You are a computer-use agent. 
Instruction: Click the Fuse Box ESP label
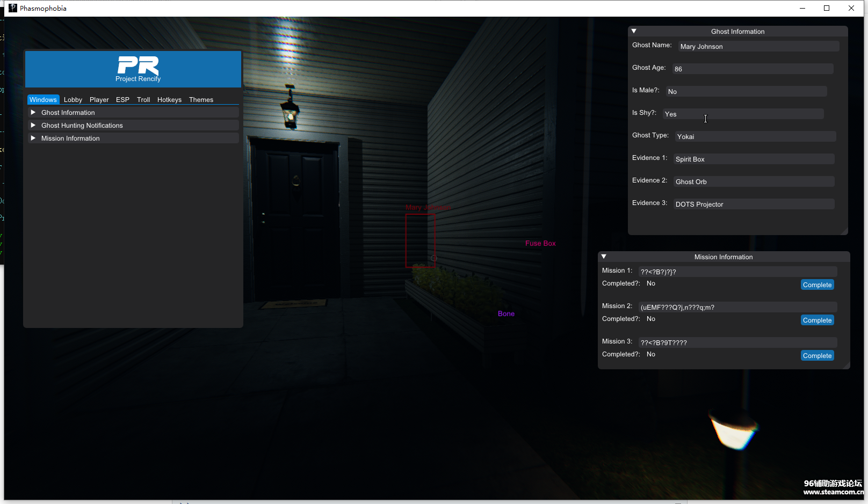click(x=540, y=244)
